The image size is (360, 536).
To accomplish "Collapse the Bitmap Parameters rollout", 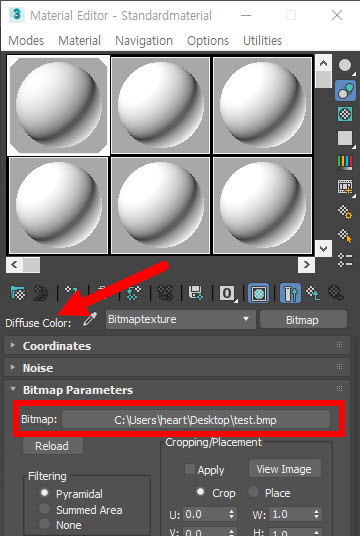I will coord(13,389).
